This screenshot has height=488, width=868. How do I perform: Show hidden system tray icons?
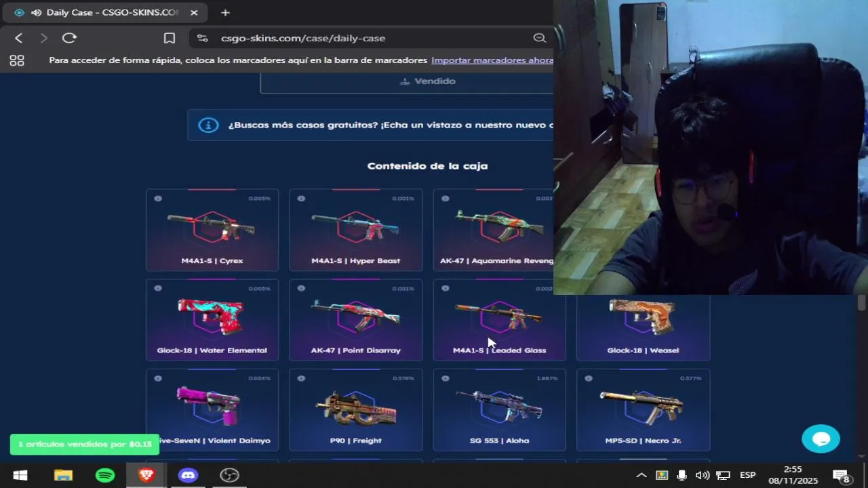click(x=641, y=475)
